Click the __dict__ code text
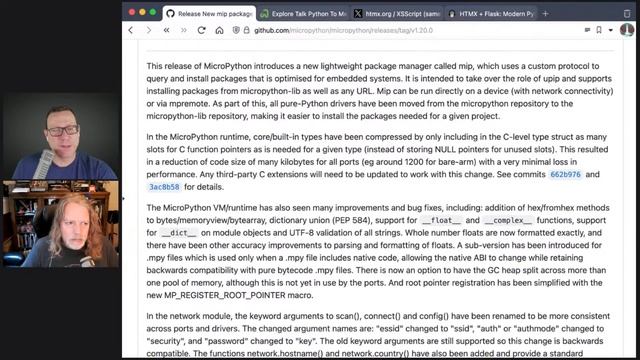 click(x=179, y=233)
